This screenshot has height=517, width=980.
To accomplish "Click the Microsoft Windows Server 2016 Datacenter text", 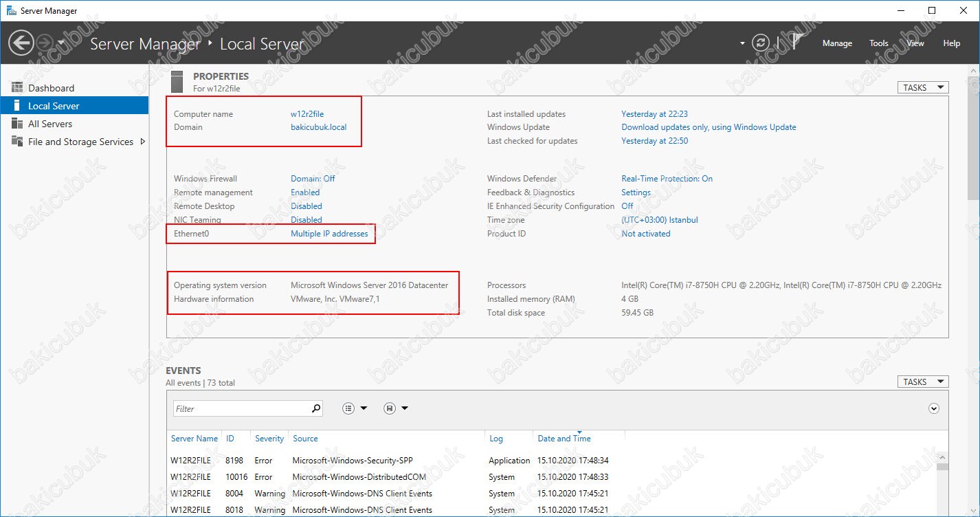I will [x=369, y=285].
